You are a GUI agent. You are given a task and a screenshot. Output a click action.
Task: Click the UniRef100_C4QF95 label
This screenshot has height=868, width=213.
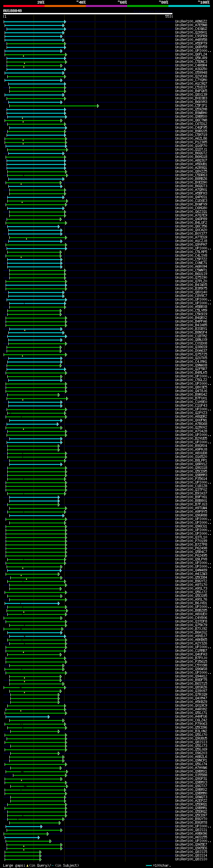tap(191, 128)
